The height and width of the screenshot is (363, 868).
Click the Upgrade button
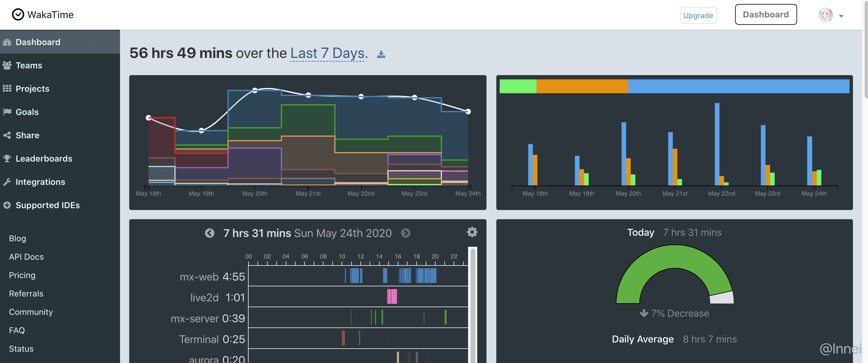click(698, 16)
